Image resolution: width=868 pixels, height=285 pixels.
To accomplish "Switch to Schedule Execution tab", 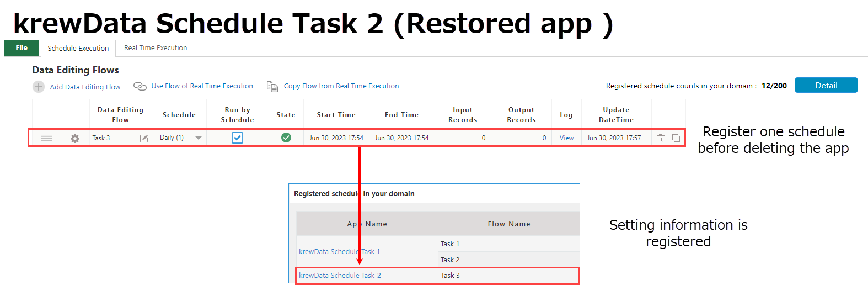I will pyautogui.click(x=78, y=49).
